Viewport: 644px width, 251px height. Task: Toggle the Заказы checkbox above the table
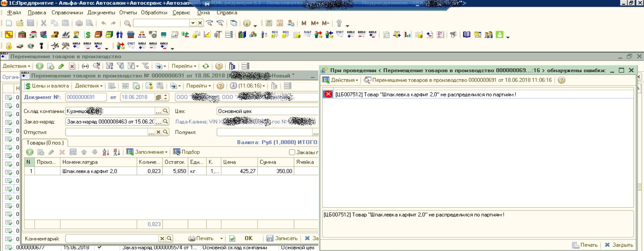click(x=292, y=152)
